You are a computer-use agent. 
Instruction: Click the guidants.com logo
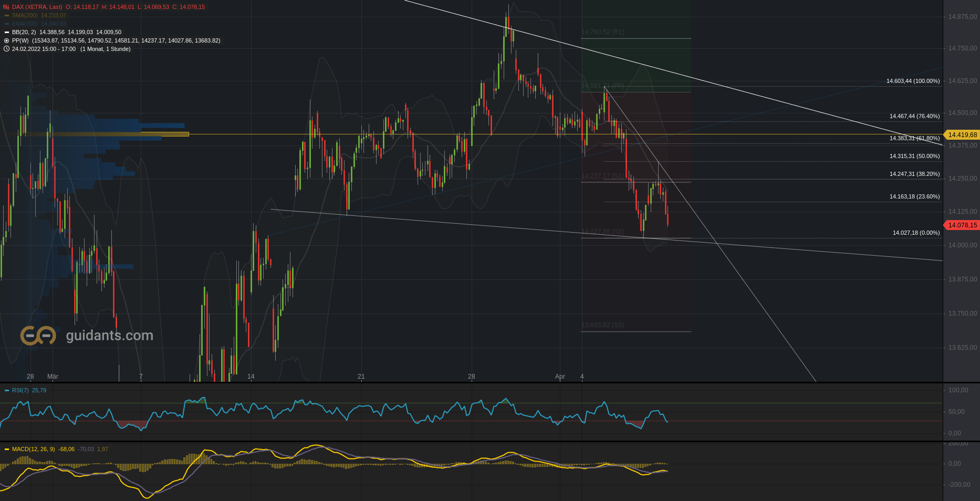[87, 335]
